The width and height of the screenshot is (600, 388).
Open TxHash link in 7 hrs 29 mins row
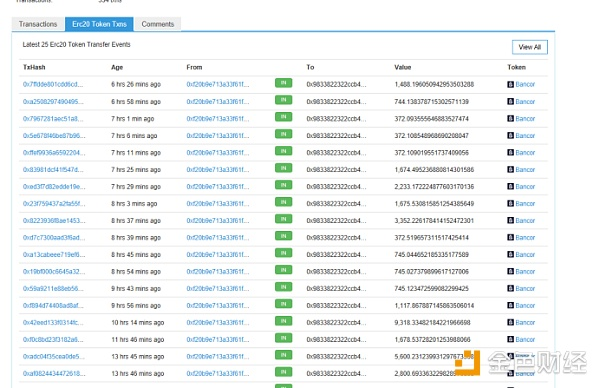click(x=54, y=186)
